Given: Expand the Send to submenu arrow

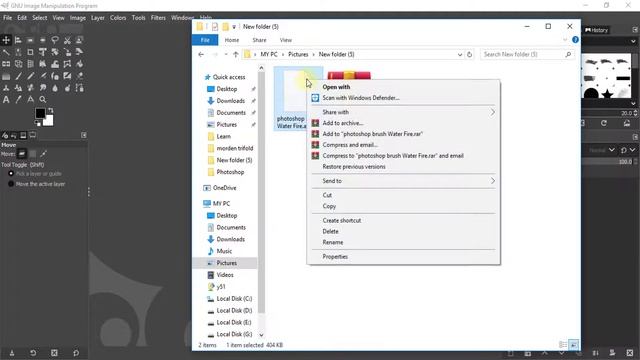Looking at the screenshot, I should (492, 181).
